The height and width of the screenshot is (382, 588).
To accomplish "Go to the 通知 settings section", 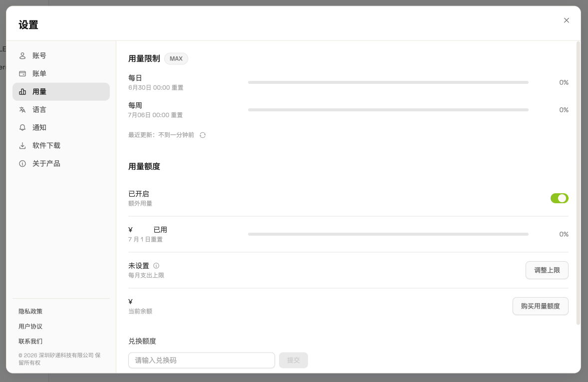I will tap(61, 128).
